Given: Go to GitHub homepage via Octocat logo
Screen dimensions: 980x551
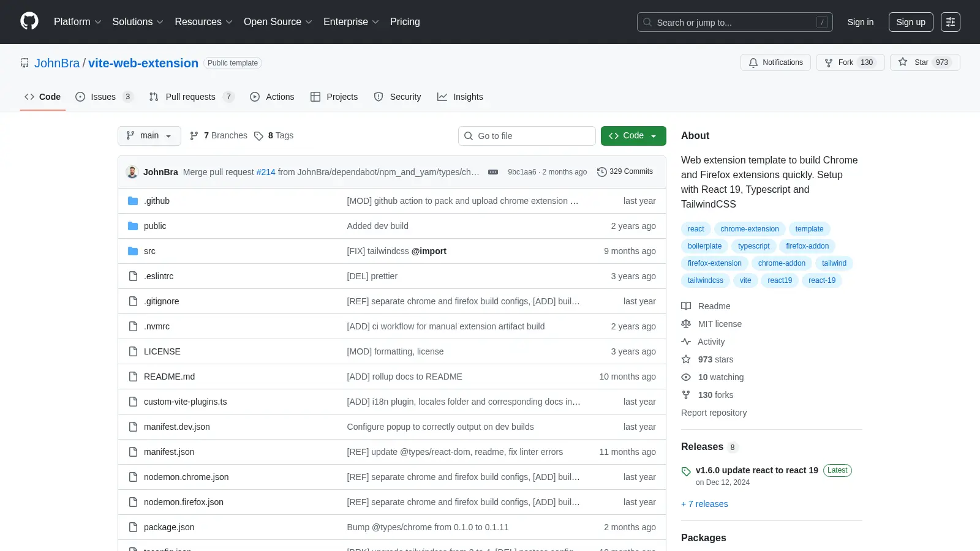Looking at the screenshot, I should click(29, 21).
